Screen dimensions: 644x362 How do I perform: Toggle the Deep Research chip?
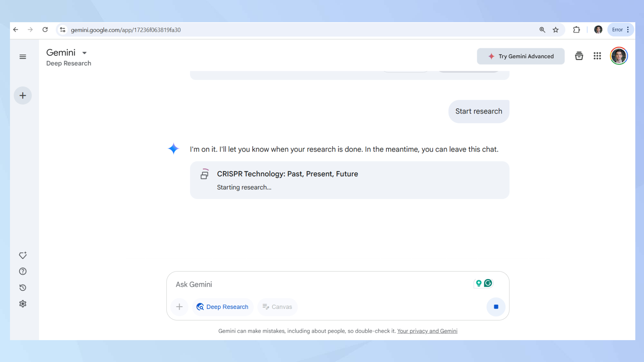[x=223, y=307]
